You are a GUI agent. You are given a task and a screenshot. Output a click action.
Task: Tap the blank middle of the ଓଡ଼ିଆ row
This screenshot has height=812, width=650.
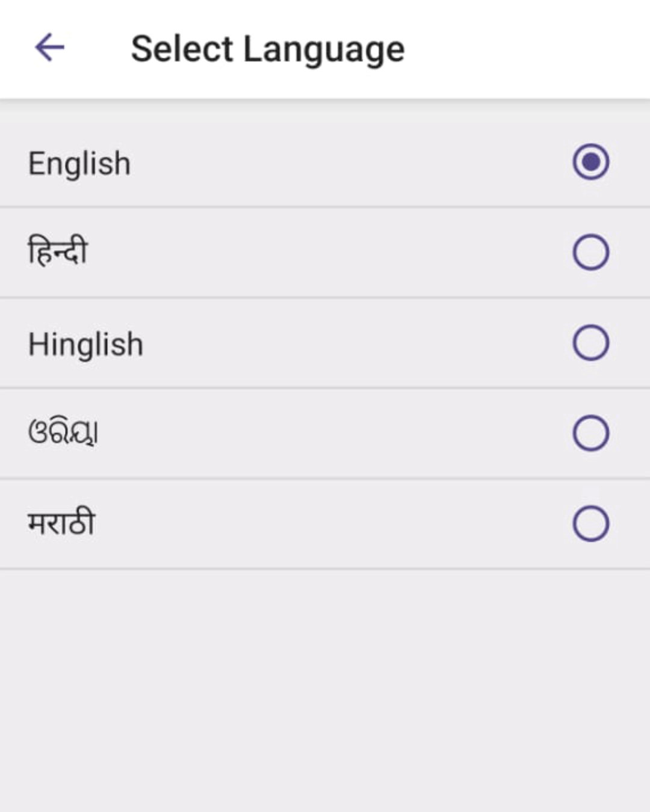335,433
